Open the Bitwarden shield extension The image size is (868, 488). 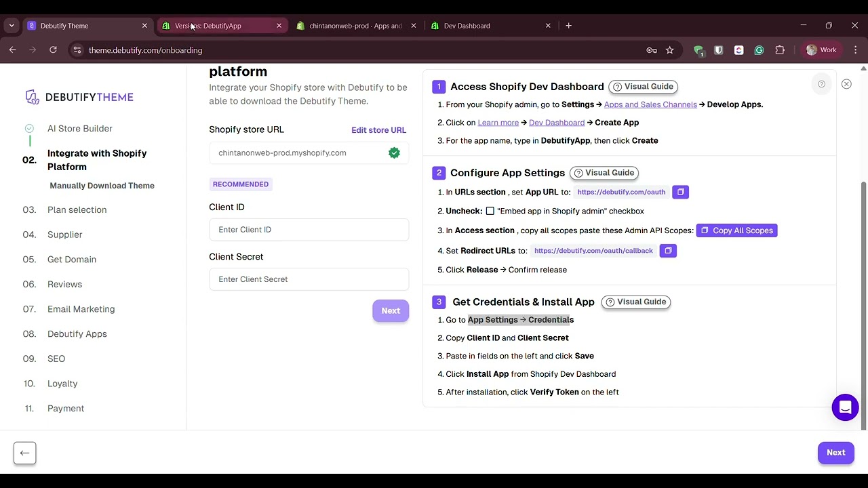[x=719, y=50]
